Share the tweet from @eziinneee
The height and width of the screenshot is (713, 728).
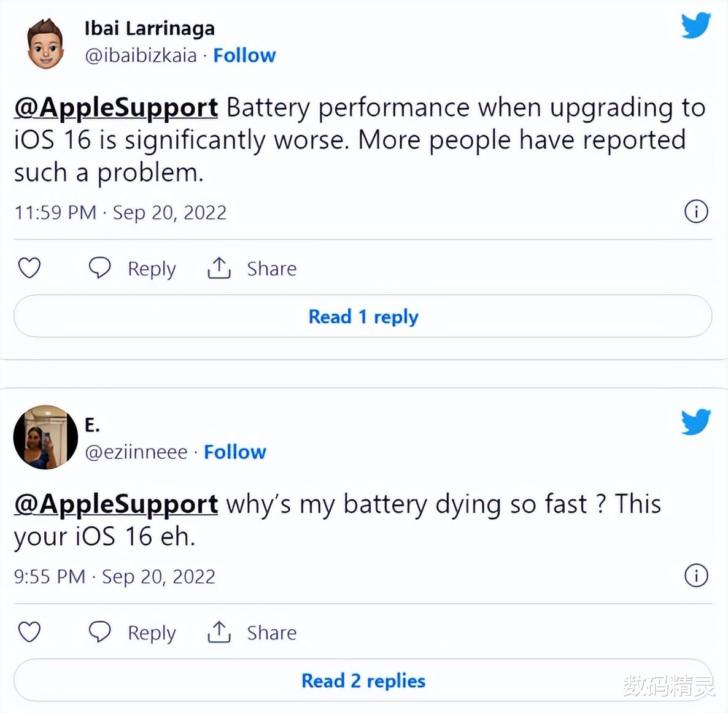(x=252, y=632)
